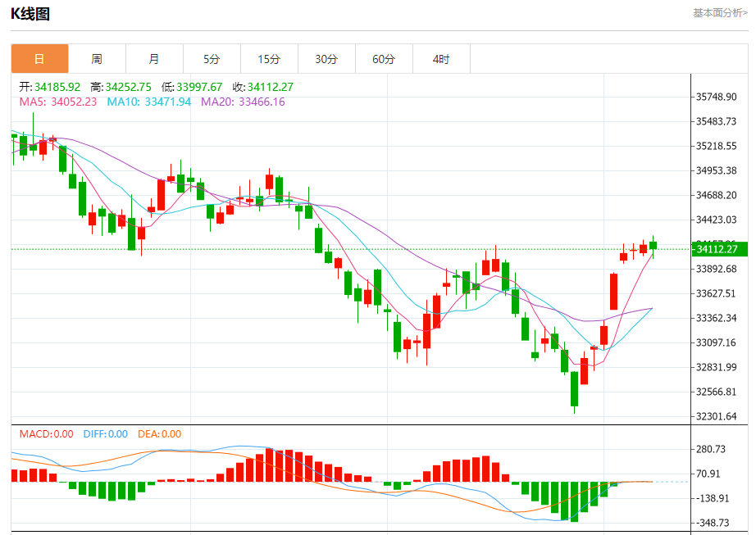
Task: Click the tallest red MACD histogram bar
Action: 270,465
